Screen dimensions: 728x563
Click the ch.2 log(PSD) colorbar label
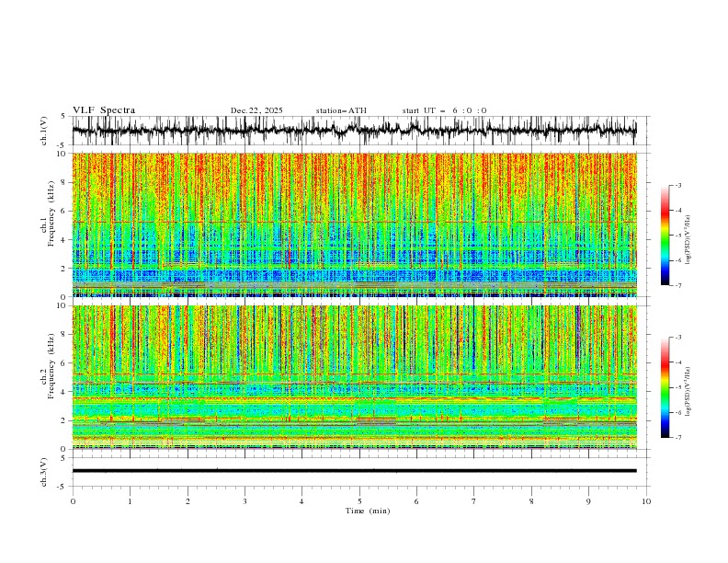coord(688,392)
